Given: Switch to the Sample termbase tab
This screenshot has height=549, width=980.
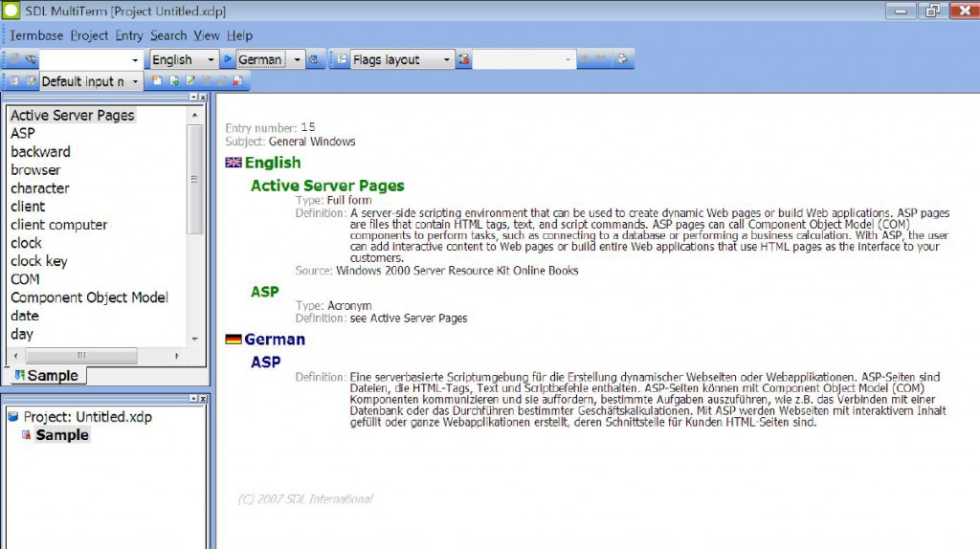Looking at the screenshot, I should [x=47, y=375].
